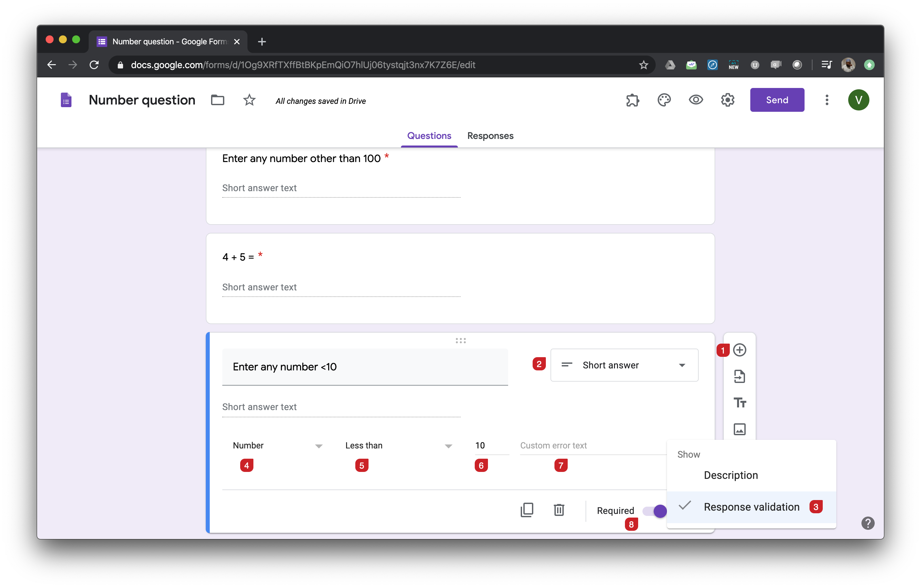Click the preview eye icon
This screenshot has height=588, width=921.
pos(696,100)
